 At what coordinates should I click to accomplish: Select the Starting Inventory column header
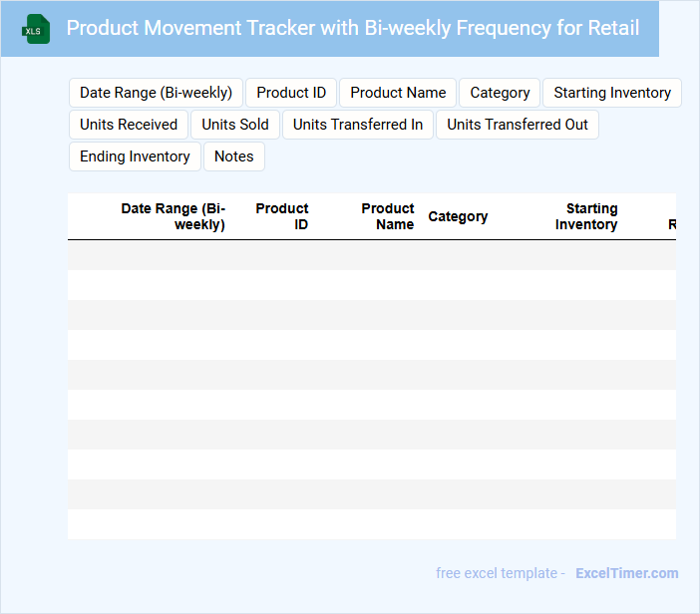tap(586, 216)
